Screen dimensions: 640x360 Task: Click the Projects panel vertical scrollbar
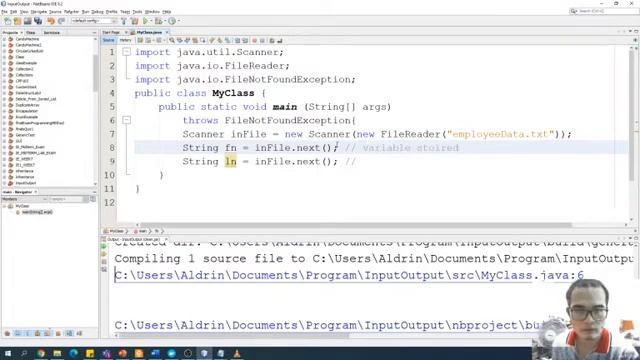pos(96,73)
